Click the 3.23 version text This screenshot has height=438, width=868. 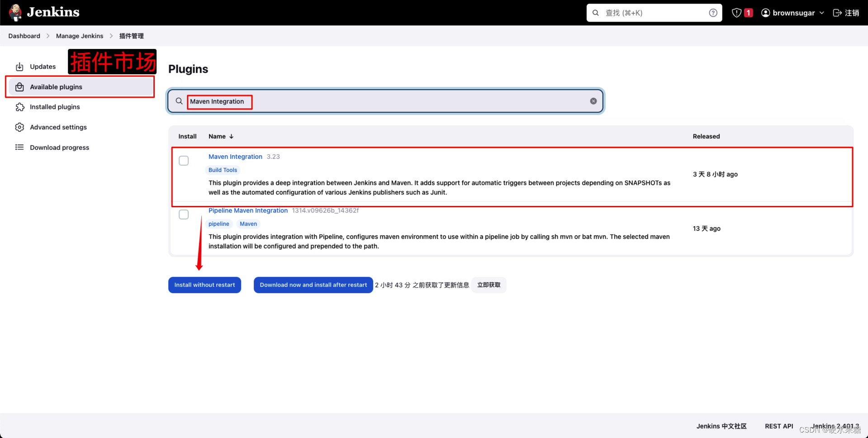click(x=273, y=157)
